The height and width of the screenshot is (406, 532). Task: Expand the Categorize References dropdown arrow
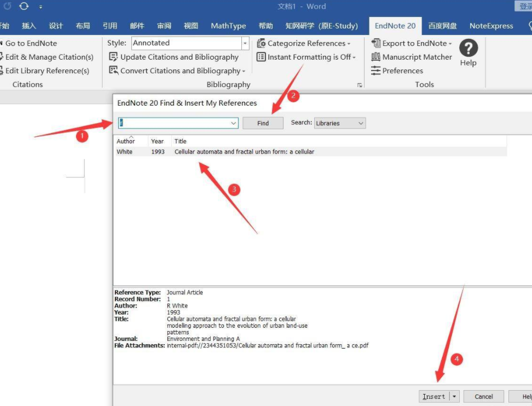pyautogui.click(x=349, y=44)
